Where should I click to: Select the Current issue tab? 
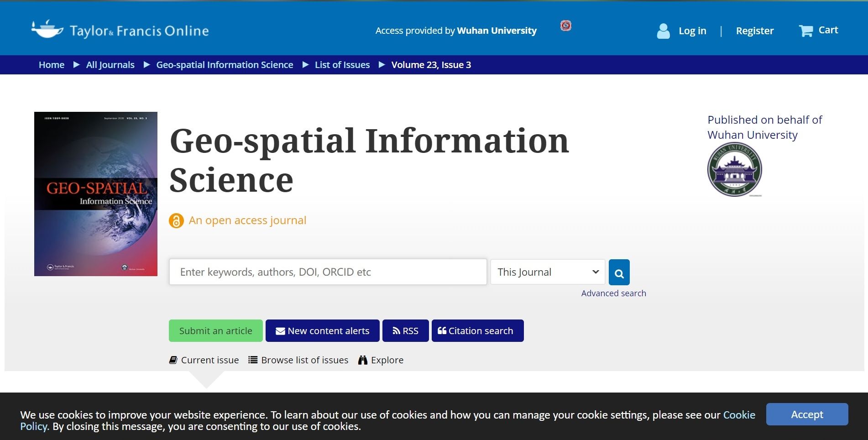click(x=204, y=360)
